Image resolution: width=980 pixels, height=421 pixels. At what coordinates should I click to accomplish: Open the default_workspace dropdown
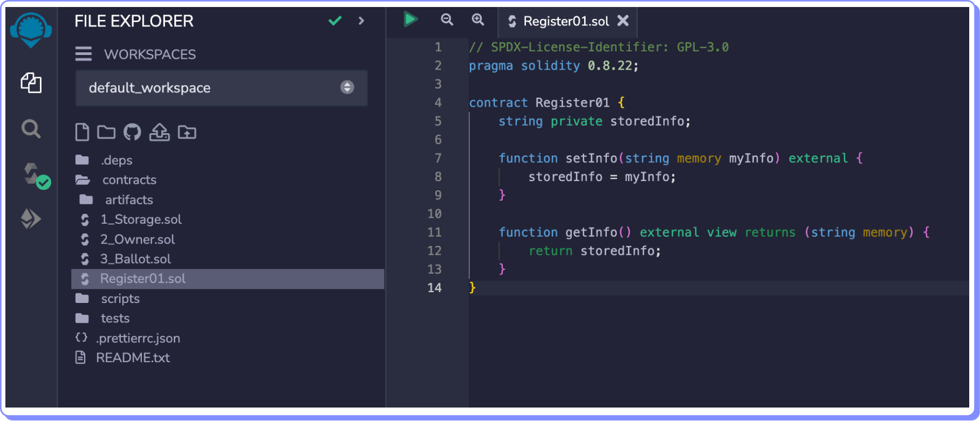coord(221,88)
